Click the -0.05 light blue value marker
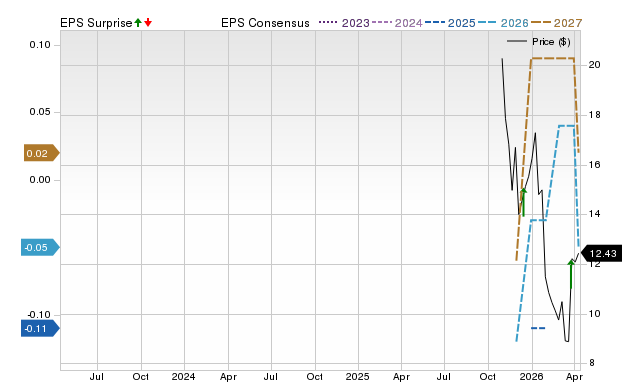The width and height of the screenshot is (640, 382). tap(40, 247)
